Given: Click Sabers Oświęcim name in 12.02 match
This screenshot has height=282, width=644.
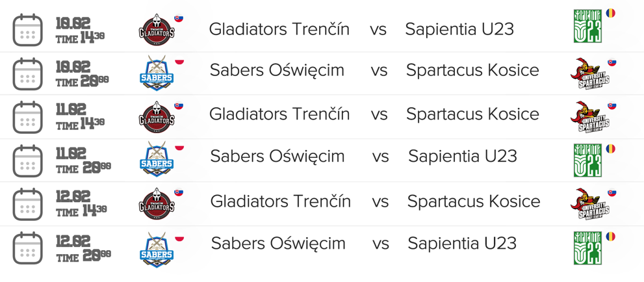Looking at the screenshot, I should pyautogui.click(x=278, y=244).
